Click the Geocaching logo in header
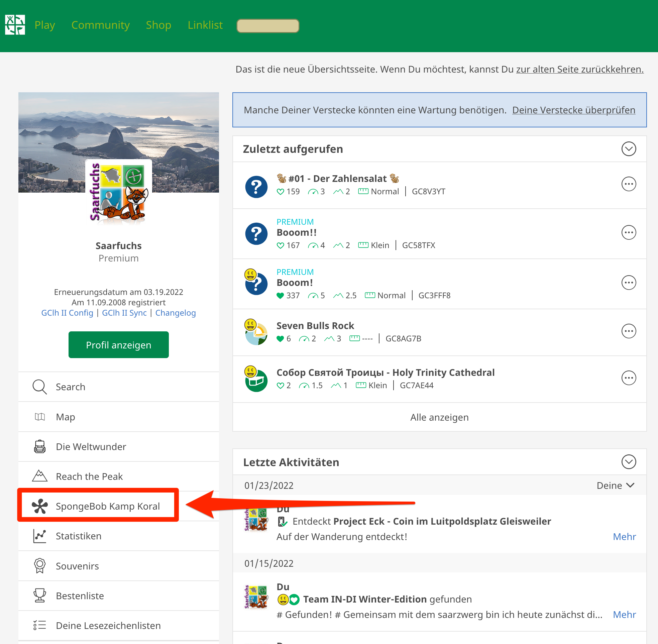This screenshot has width=658, height=644. click(x=15, y=25)
